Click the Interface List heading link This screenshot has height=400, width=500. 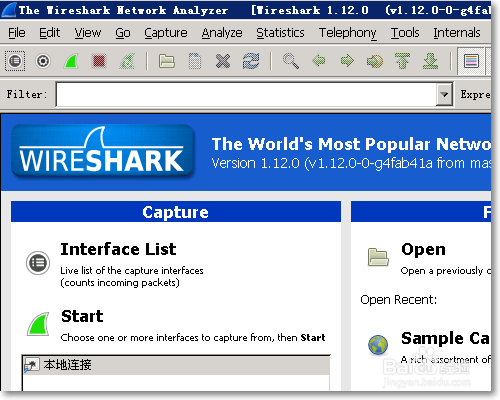118,249
